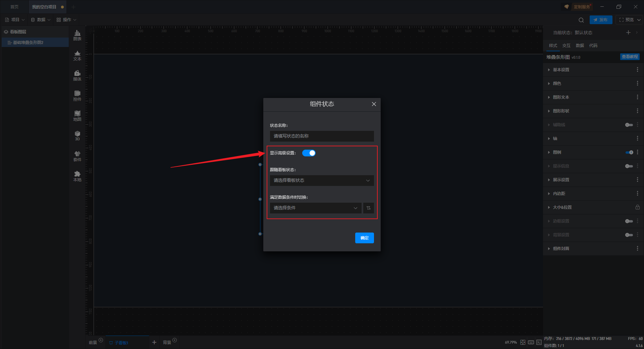Screen dimensions: 644x349
Task: Open the 3D components panel
Action: pyautogui.click(x=77, y=136)
